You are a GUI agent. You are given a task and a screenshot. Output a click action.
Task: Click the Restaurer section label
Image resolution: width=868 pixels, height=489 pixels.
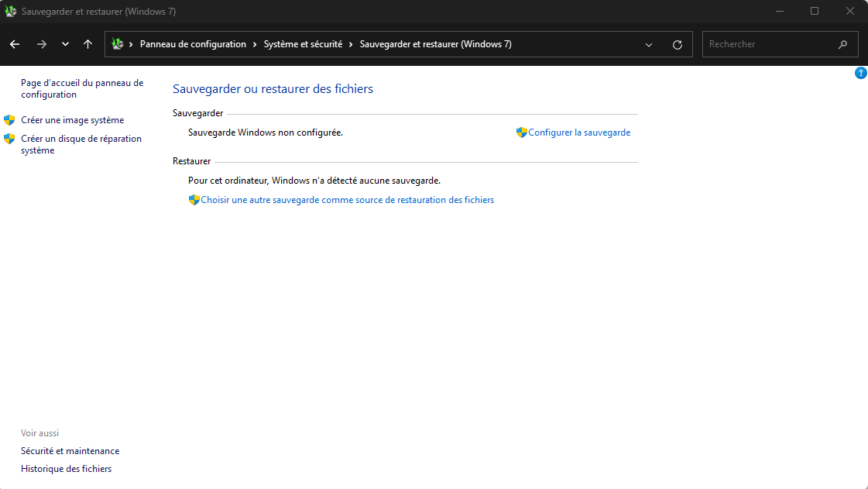point(191,161)
